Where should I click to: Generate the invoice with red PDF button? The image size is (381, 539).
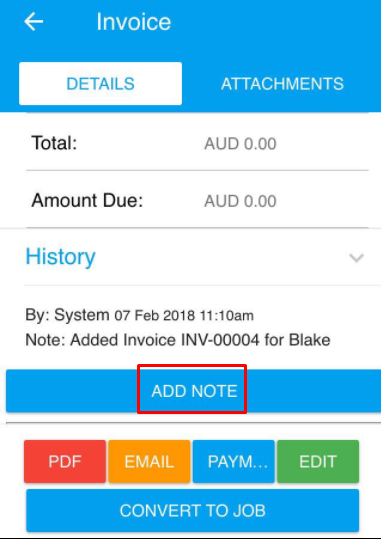coord(65,461)
